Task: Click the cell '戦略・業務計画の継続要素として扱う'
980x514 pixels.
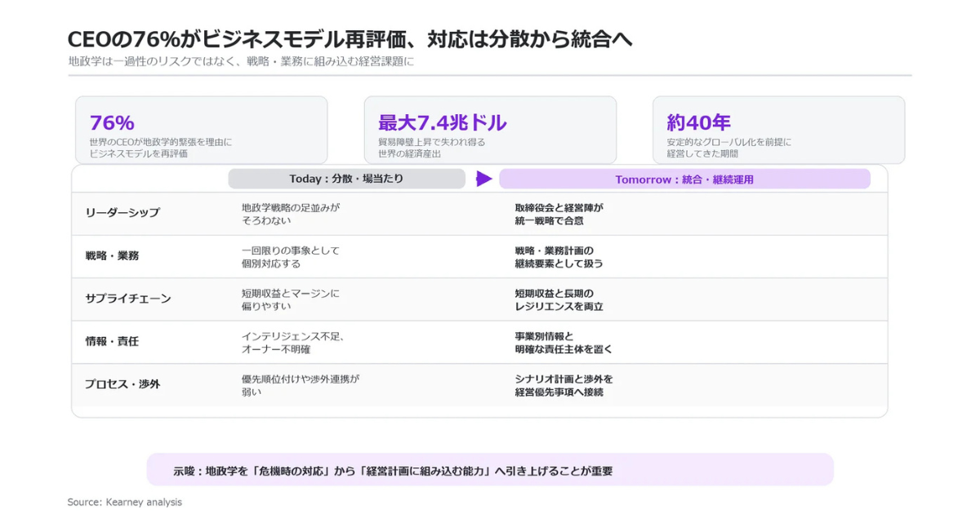Action: 559,257
